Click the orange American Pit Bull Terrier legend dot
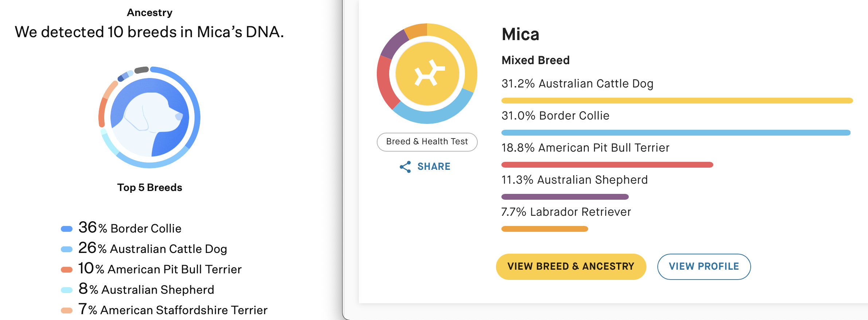Screen dimensions: 868x320 click(x=67, y=270)
